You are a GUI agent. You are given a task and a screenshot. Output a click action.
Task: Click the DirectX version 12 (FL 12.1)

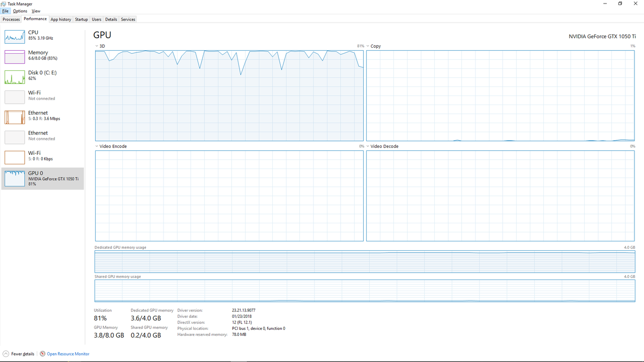coord(242,323)
